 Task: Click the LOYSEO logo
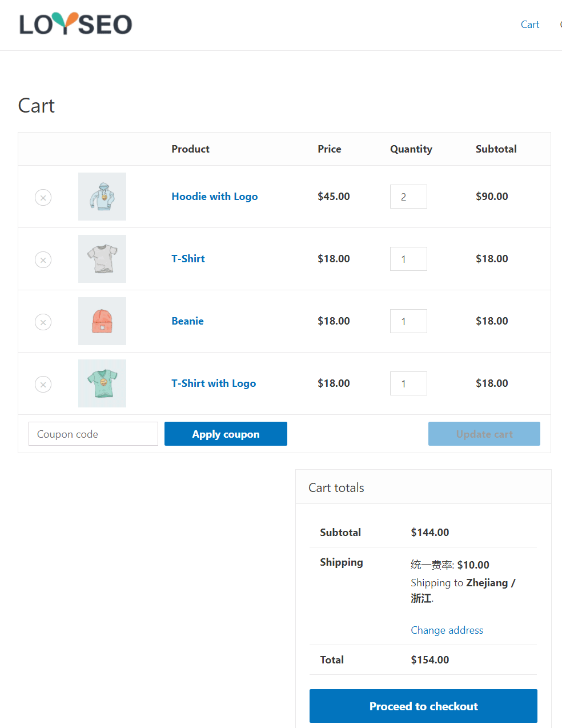pyautogui.click(x=75, y=24)
